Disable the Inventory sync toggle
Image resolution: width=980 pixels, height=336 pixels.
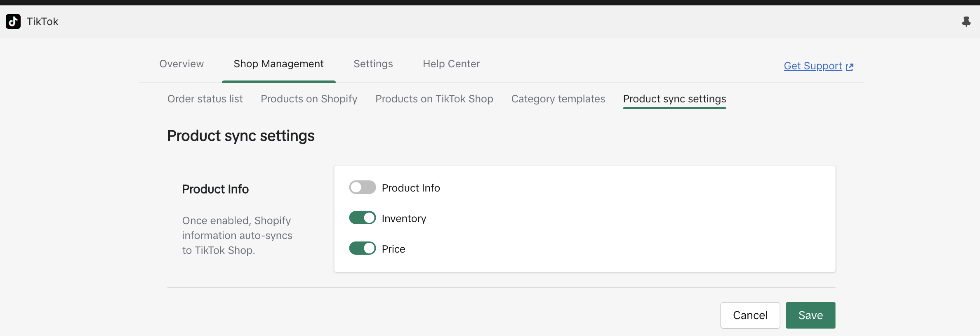362,218
